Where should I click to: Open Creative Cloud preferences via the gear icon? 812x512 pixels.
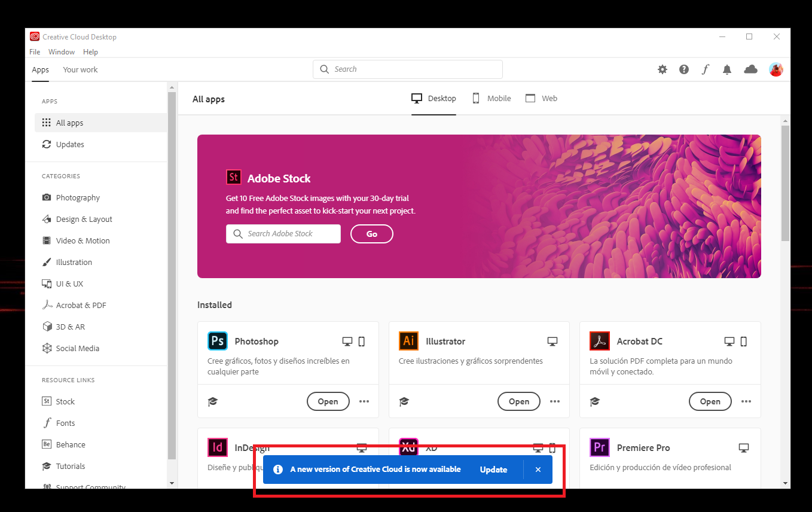click(x=662, y=69)
